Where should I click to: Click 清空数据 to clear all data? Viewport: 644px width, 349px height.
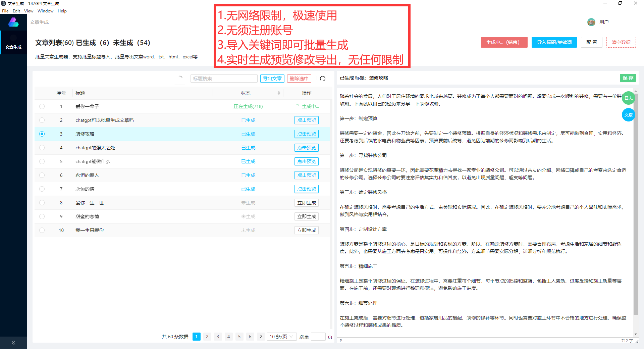pos(621,42)
